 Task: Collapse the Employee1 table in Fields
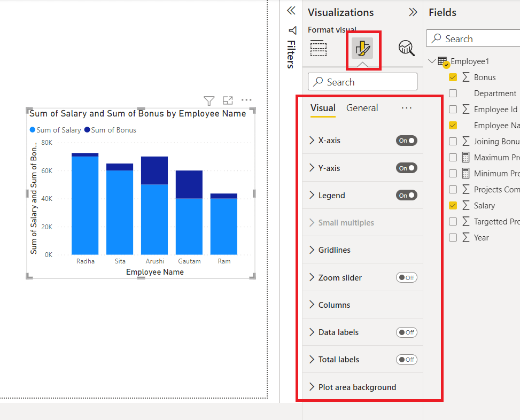point(432,61)
